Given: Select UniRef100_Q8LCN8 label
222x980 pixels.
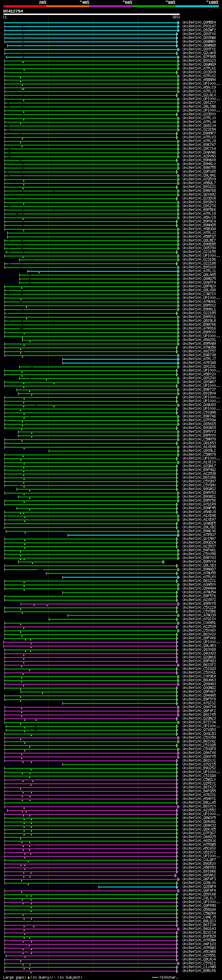Looking at the screenshot, I should click(199, 106).
